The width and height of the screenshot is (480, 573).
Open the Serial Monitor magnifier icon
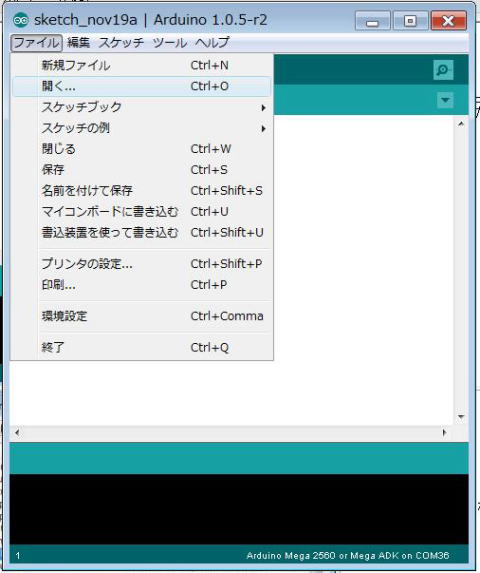tap(443, 70)
